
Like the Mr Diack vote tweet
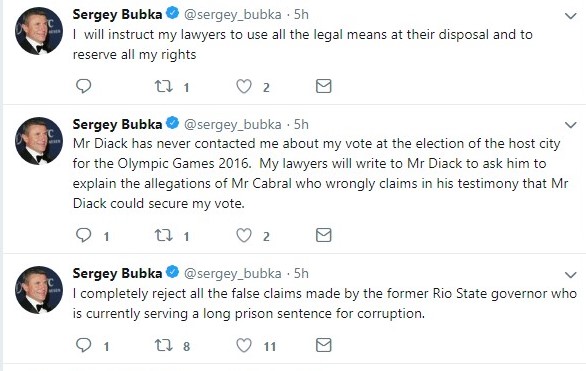[244, 235]
